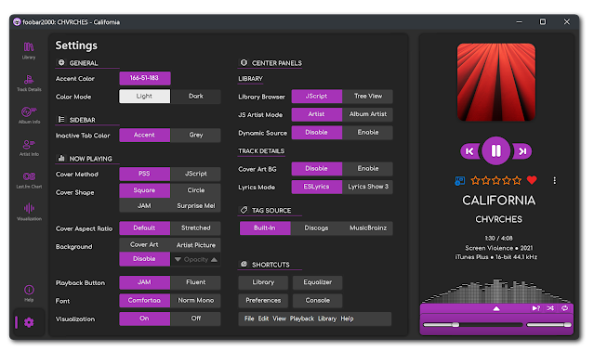The image size is (594, 364).
Task: Set Background to Cover Art
Action: tap(144, 245)
